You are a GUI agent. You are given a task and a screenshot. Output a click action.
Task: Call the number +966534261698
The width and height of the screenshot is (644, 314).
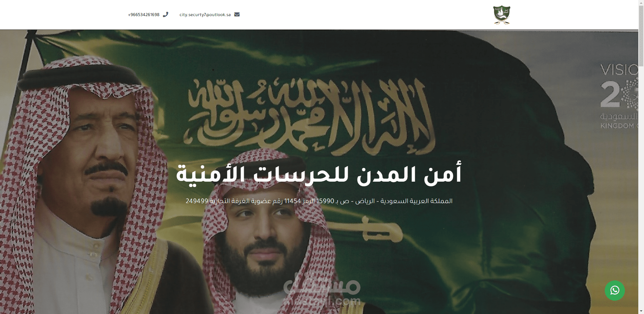coord(144,15)
